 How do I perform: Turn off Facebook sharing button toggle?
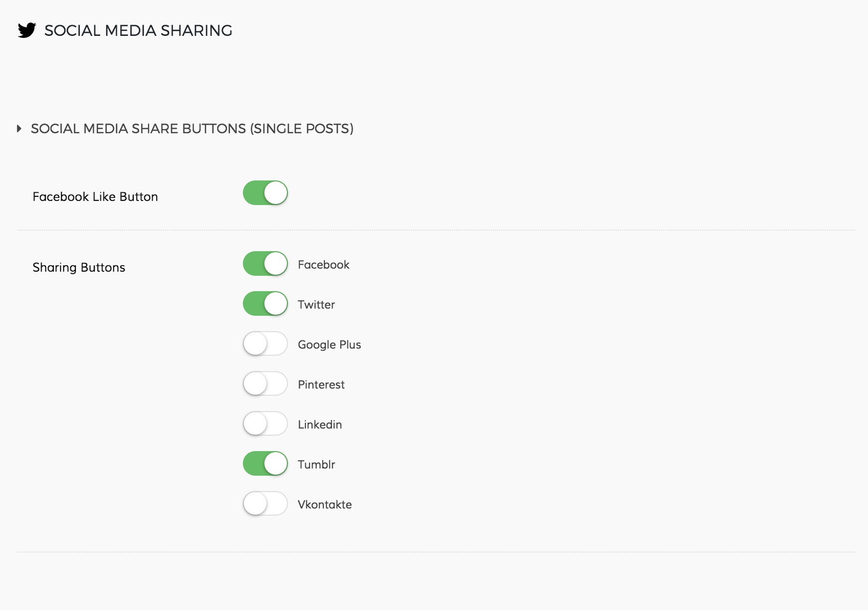coord(265,263)
